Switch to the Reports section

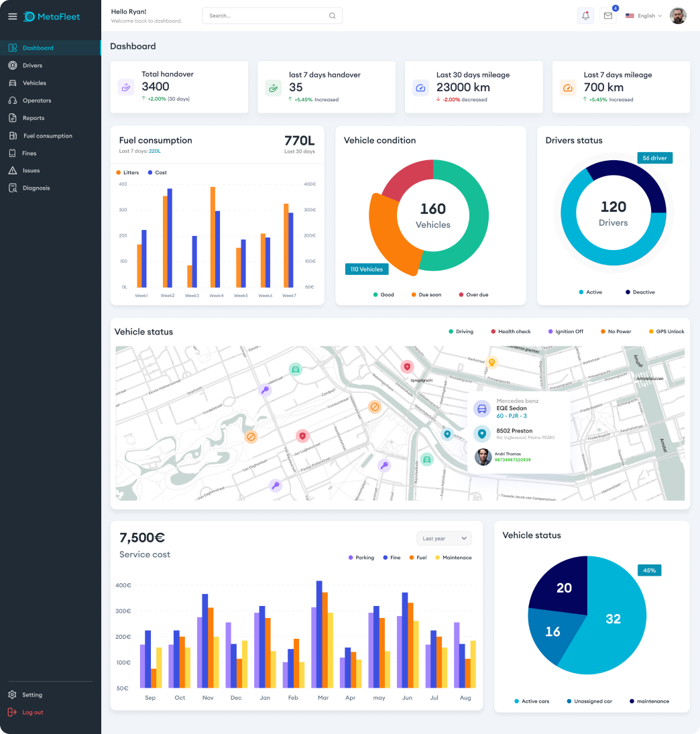click(x=33, y=118)
